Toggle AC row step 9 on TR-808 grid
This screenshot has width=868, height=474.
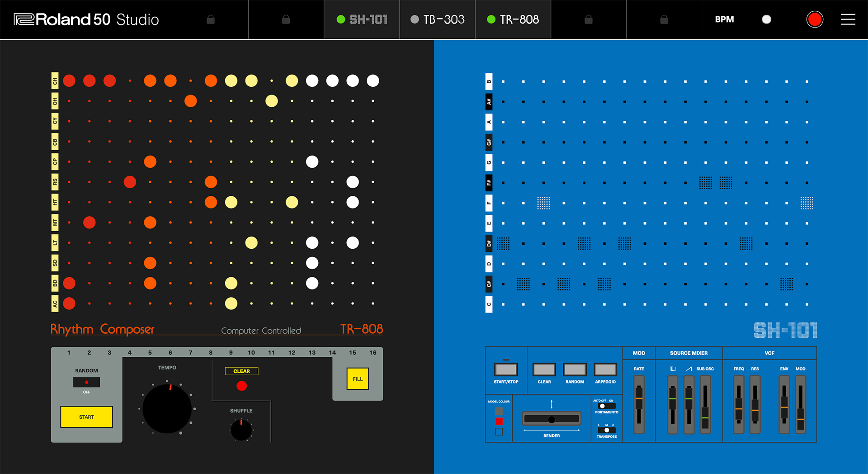click(231, 303)
